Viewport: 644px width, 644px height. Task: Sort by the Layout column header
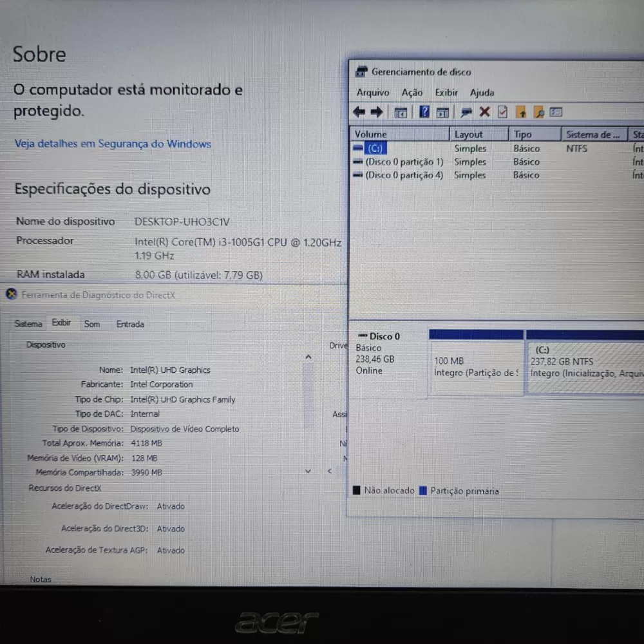(x=479, y=134)
